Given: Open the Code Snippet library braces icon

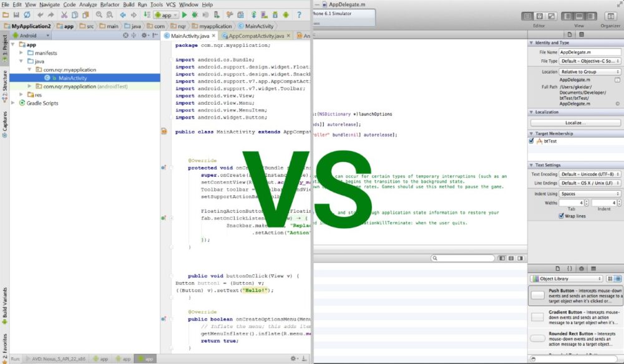Looking at the screenshot, I should pyautogui.click(x=570, y=268).
